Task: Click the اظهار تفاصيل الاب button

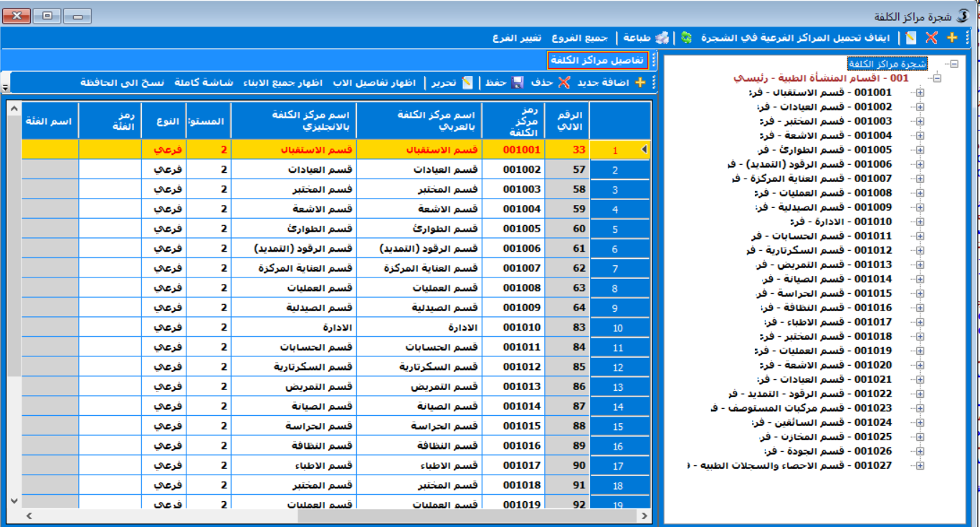Action: 375,82
